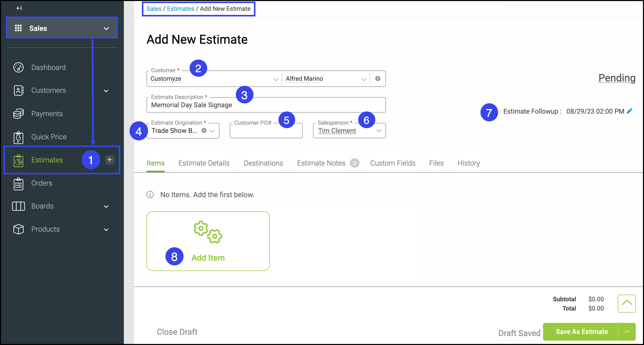Open the Dashboard gauge icon
This screenshot has height=345, width=644.
19,67
